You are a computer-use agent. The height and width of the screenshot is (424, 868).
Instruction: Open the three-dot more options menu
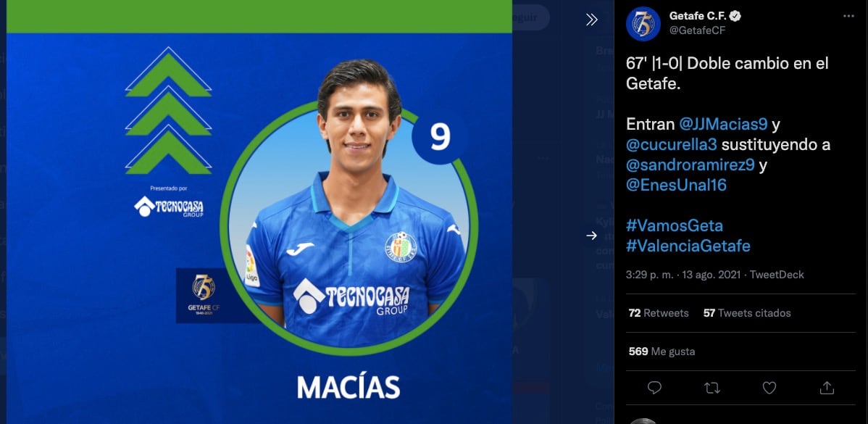[848, 16]
